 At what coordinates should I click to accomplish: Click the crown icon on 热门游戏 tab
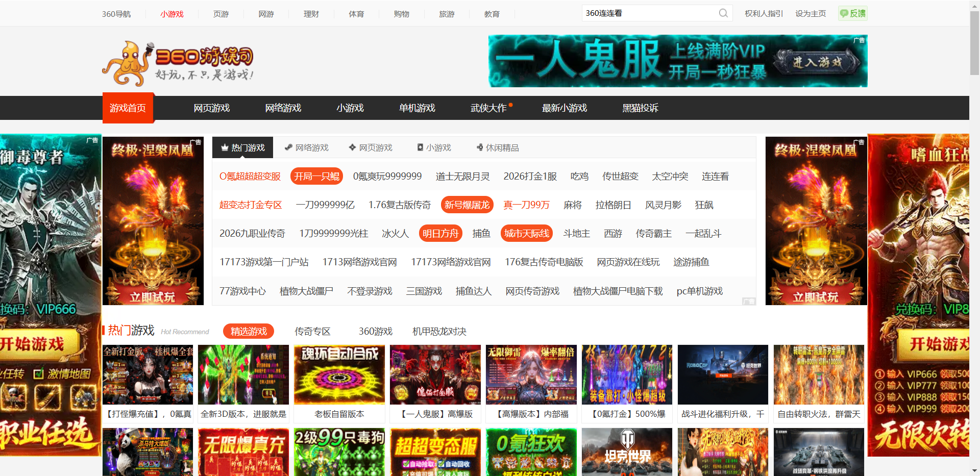click(225, 147)
